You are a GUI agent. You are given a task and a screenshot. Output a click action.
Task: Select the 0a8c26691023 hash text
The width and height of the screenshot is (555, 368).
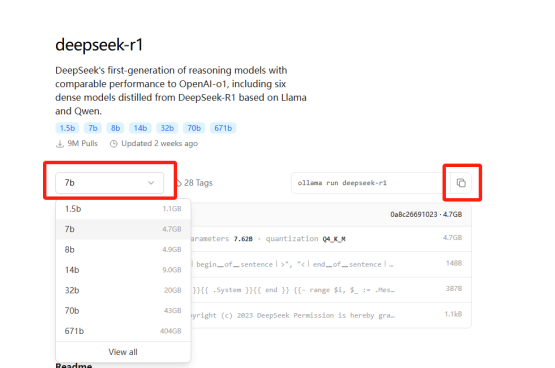tap(414, 214)
